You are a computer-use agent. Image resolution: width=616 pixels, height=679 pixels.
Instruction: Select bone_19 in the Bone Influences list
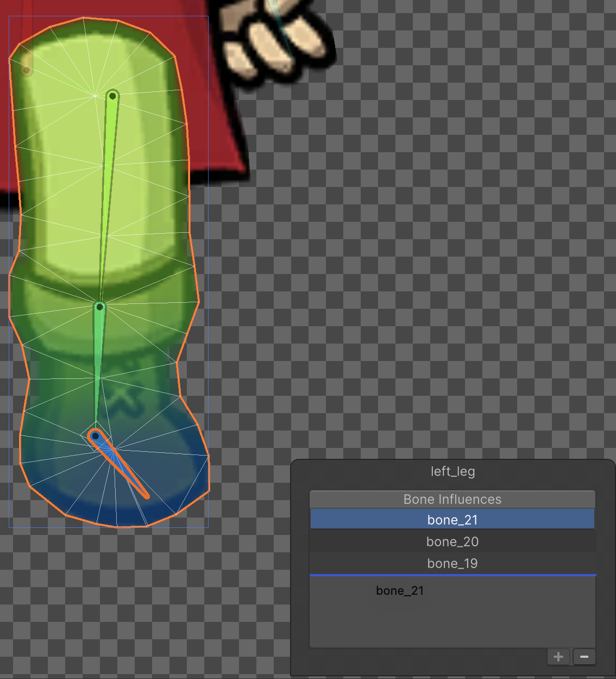click(452, 563)
